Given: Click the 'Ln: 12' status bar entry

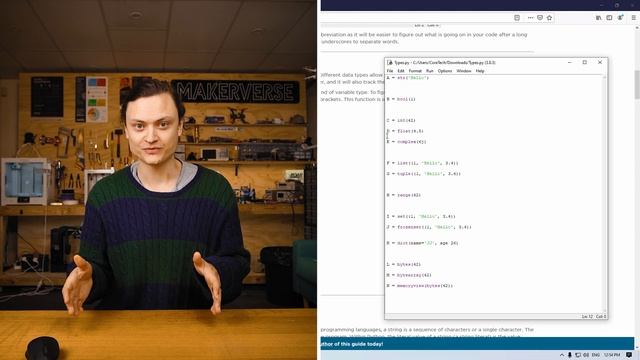Looking at the screenshot, I should tap(587, 316).
